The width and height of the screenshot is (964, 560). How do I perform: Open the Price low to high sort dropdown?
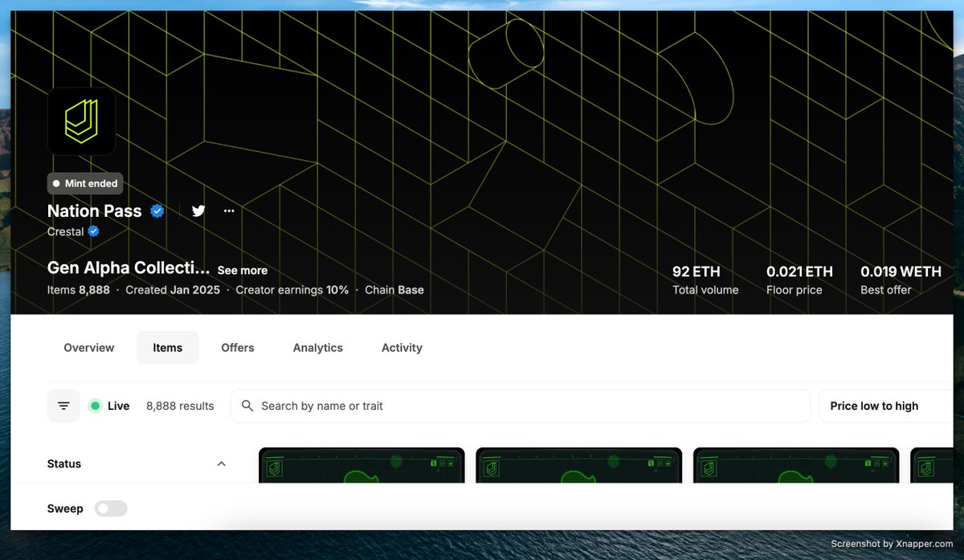(x=885, y=406)
